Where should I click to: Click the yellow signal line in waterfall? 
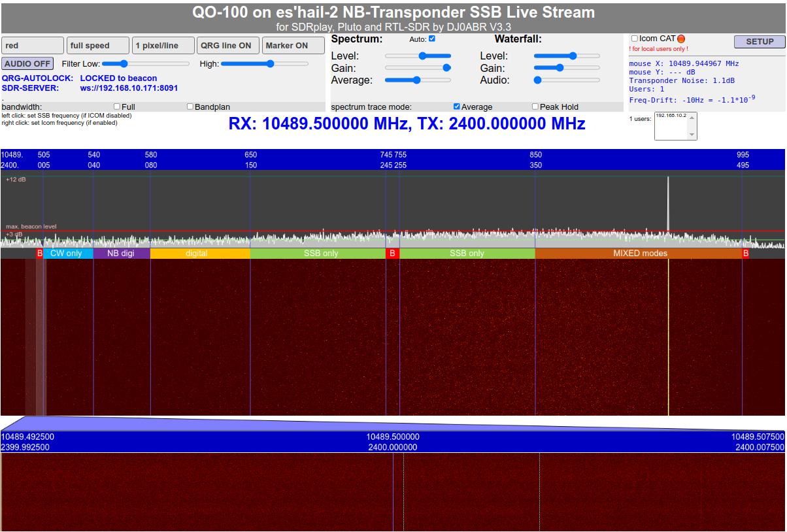(x=668, y=337)
